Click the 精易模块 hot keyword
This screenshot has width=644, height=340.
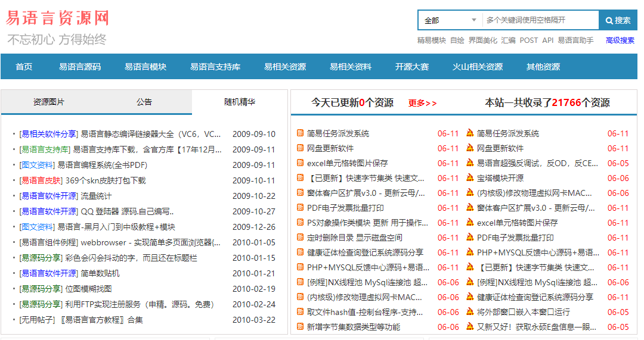click(x=432, y=40)
